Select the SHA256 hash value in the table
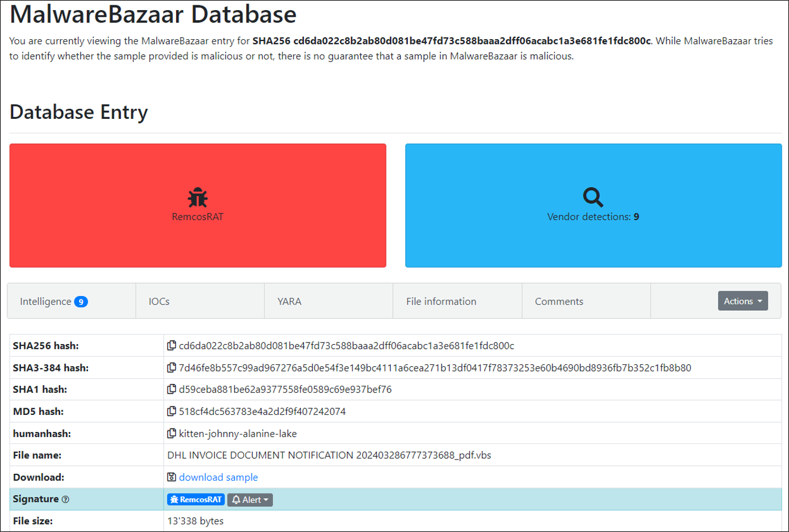 coord(347,345)
